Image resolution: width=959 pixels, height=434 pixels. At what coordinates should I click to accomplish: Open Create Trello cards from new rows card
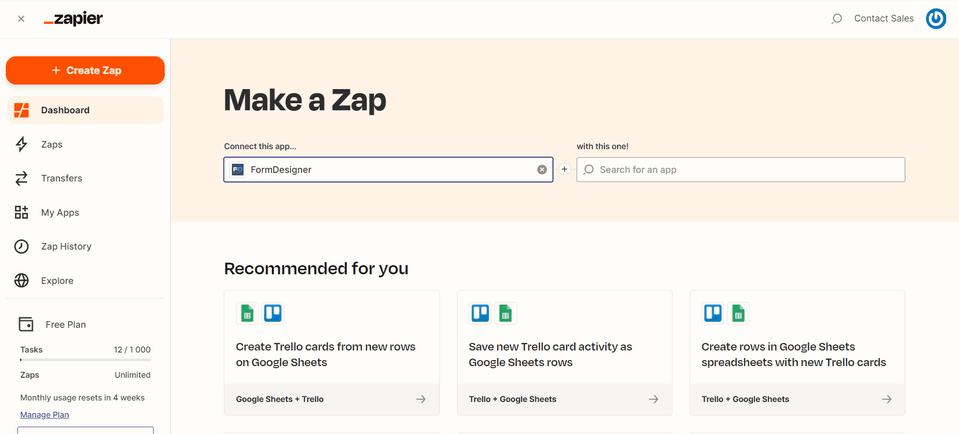(x=331, y=353)
